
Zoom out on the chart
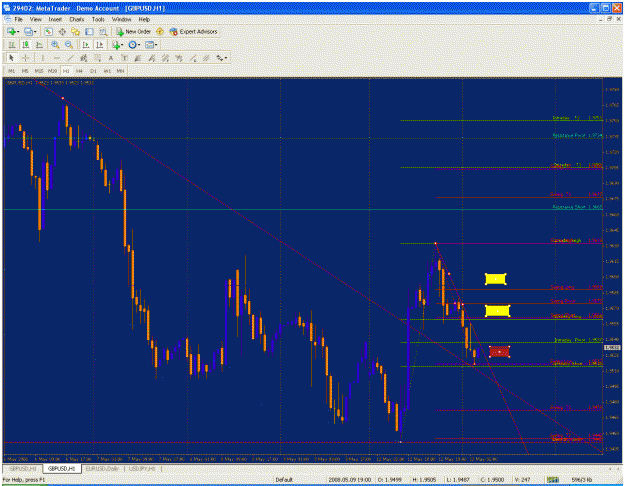pos(69,45)
